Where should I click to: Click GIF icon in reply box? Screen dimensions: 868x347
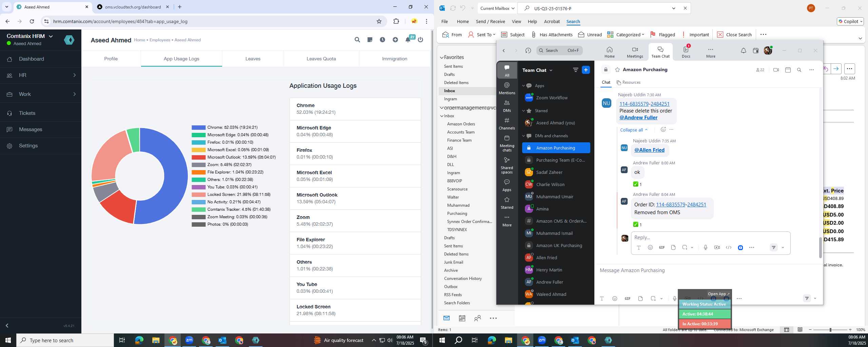(662, 247)
